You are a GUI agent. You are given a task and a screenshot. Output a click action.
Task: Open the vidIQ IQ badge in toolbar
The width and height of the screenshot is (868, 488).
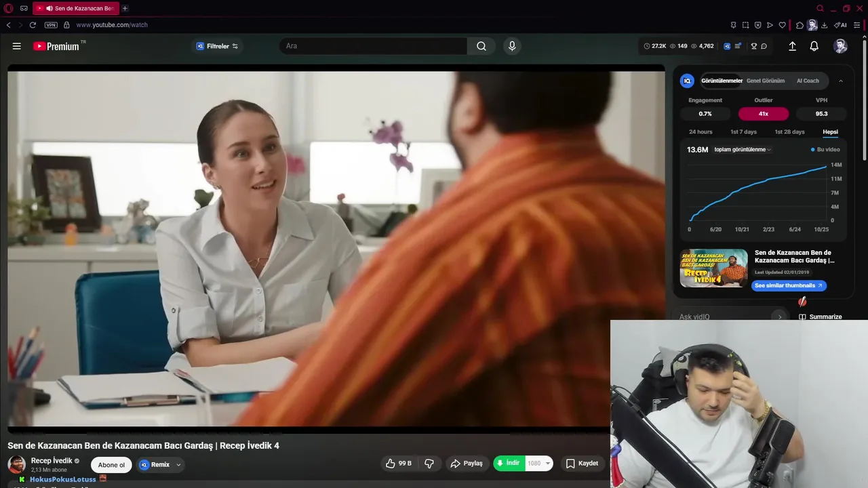coord(727,46)
